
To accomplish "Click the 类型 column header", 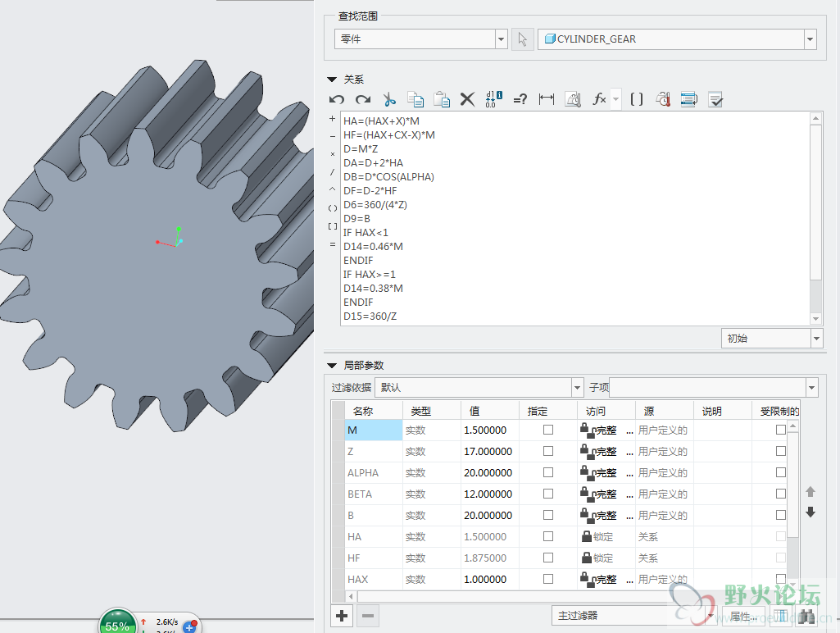I will [x=431, y=411].
